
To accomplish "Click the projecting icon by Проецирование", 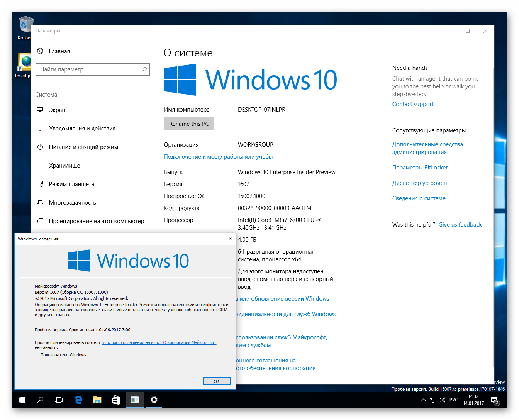I will [x=40, y=221].
